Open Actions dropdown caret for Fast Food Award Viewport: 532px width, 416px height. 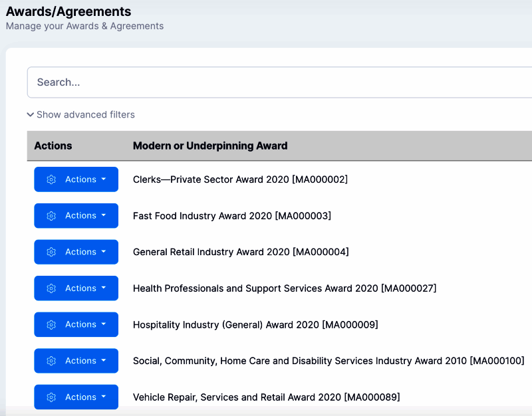[104, 216]
